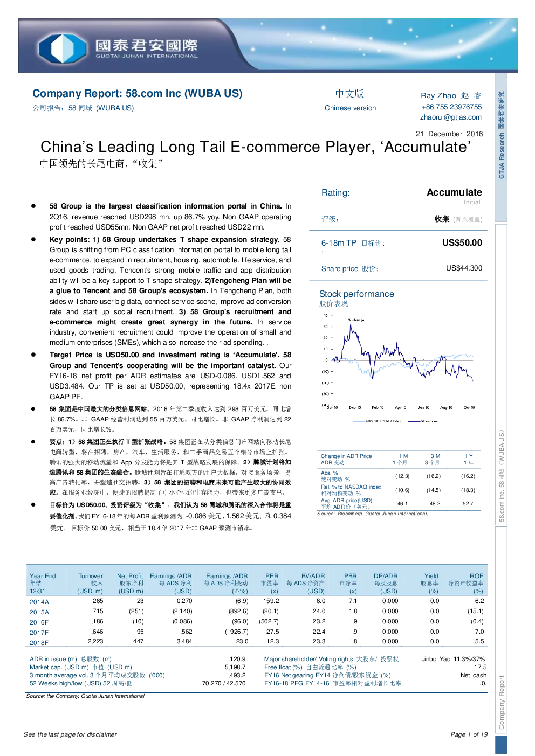The width and height of the screenshot is (535, 756).
Task: Select the report headline China's Leading Long Tail
Action: pos(256,147)
